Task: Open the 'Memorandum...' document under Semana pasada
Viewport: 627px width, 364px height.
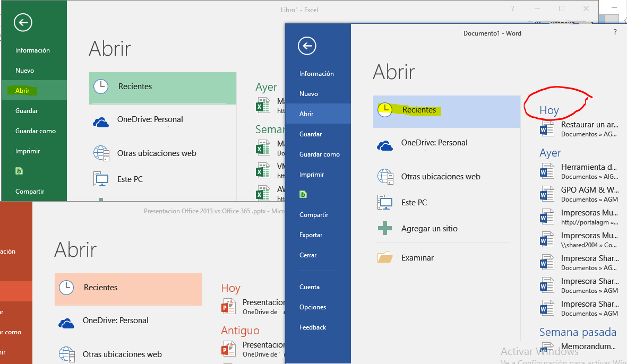Action: click(x=578, y=347)
